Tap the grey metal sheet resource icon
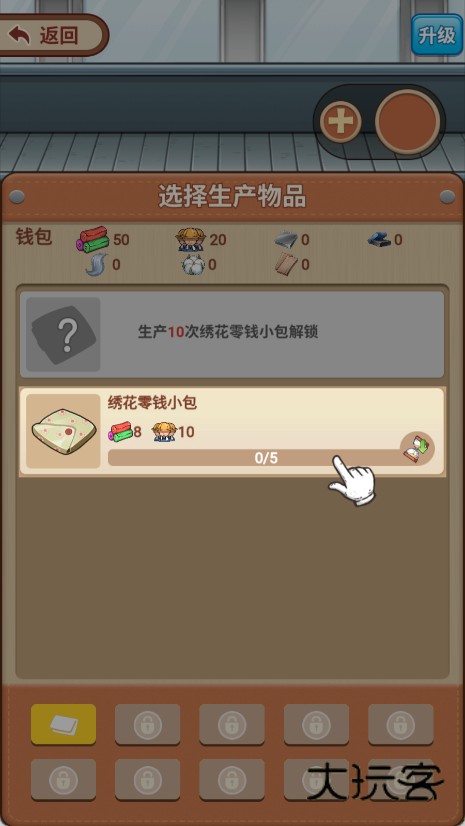This screenshot has width=465, height=826. point(286,240)
